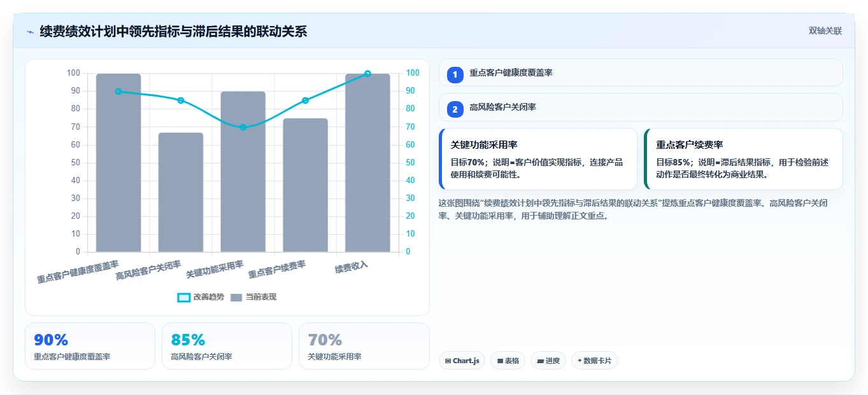Click the line point at 100 above 续费收入
This screenshot has height=395, width=868.
[367, 74]
